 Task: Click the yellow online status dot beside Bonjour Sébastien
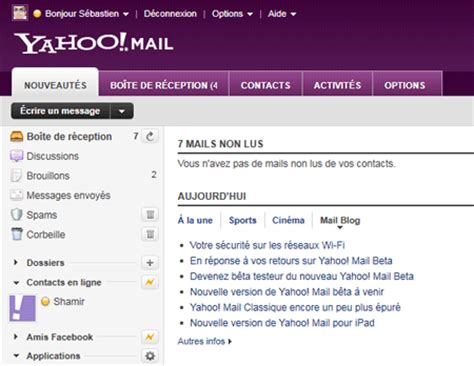pos(37,14)
